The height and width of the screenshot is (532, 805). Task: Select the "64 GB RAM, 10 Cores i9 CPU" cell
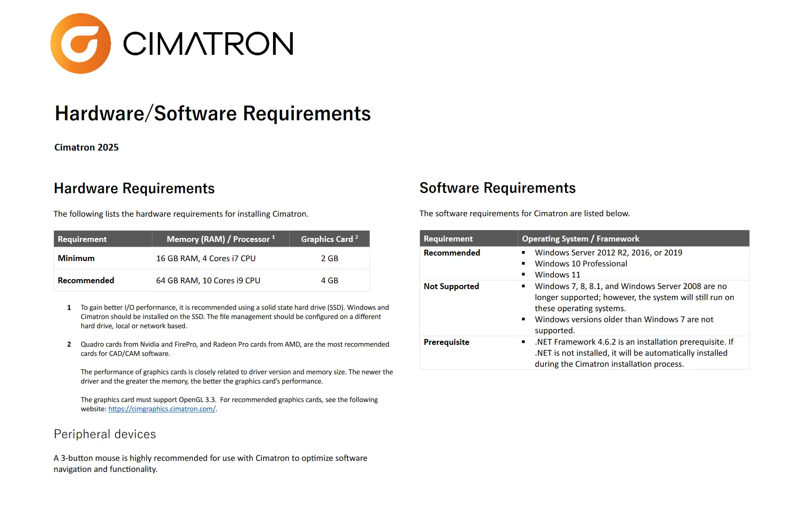pos(208,281)
